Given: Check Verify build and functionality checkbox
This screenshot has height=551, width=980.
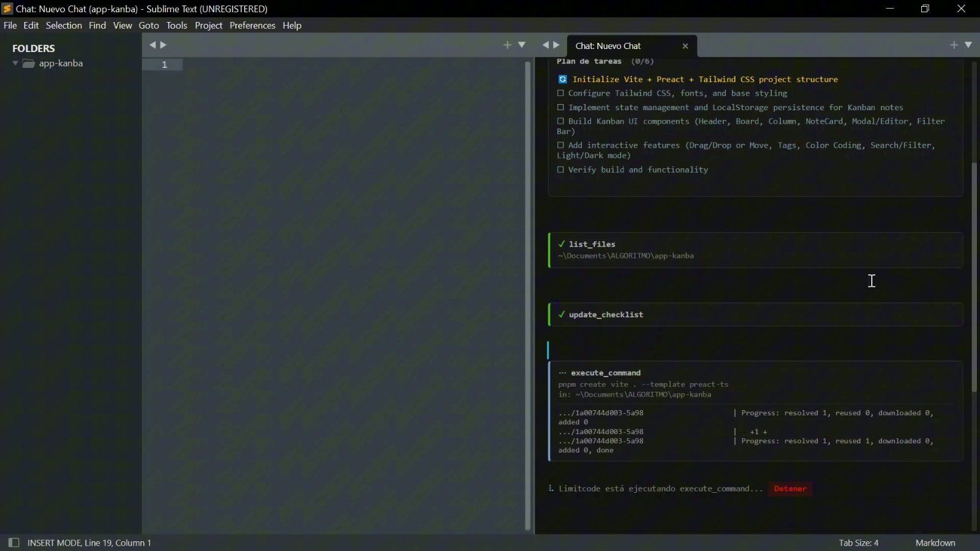Looking at the screenshot, I should (560, 170).
